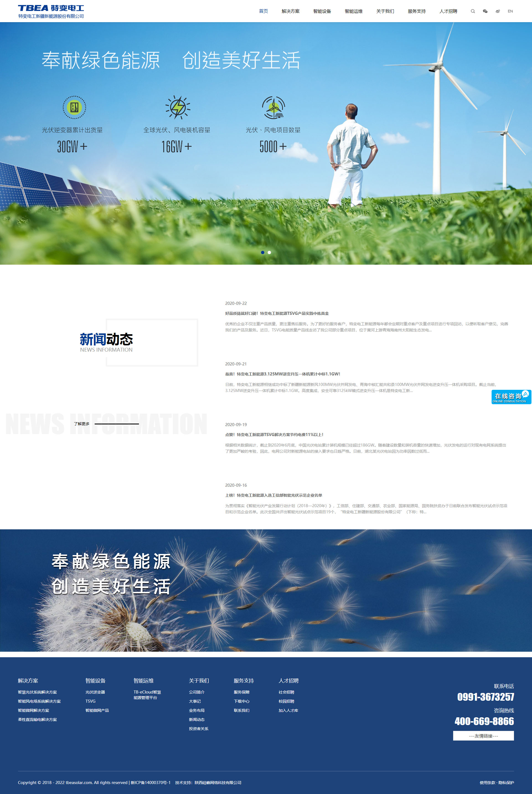Image resolution: width=532 pixels, height=794 pixels.
Task: Open the 解决方案 navigation menu
Action: coord(290,11)
